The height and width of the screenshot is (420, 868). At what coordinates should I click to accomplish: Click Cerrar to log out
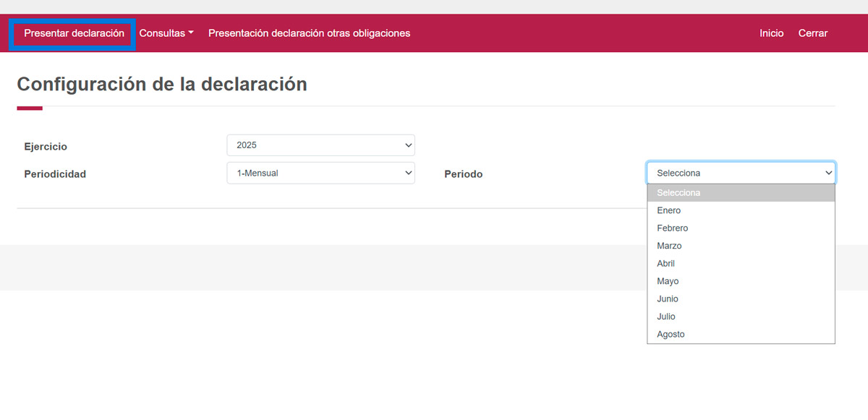[x=813, y=33]
